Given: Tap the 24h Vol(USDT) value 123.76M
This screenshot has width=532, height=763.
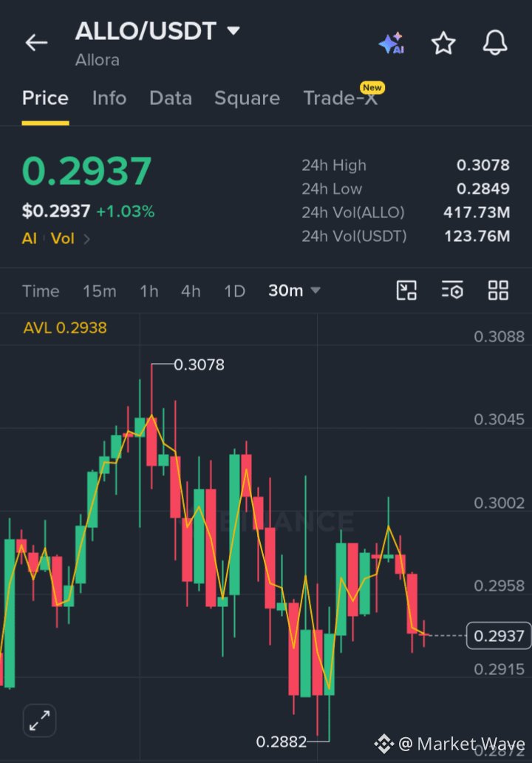Looking at the screenshot, I should (477, 236).
